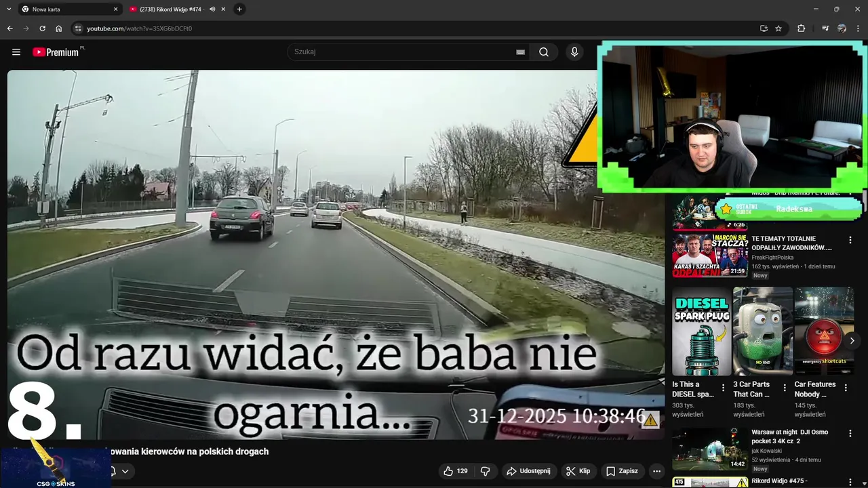This screenshot has width=868, height=488.
Task: Click the browser forward arrow
Action: point(26,28)
